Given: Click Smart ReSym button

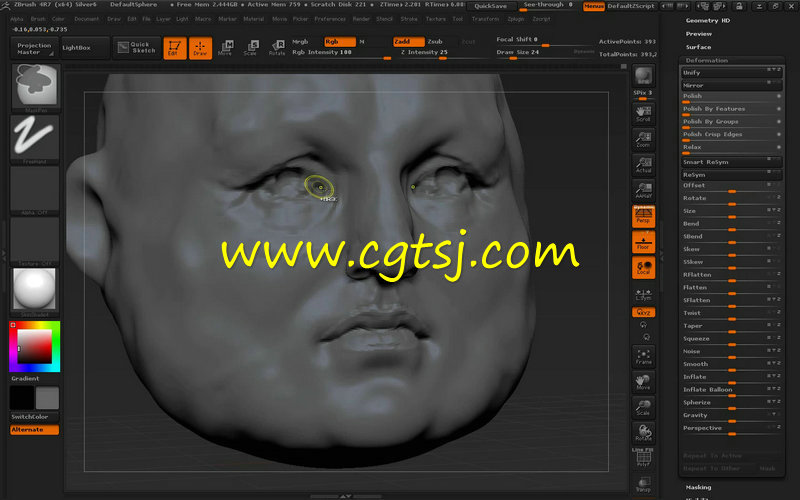Looking at the screenshot, I should (731, 162).
